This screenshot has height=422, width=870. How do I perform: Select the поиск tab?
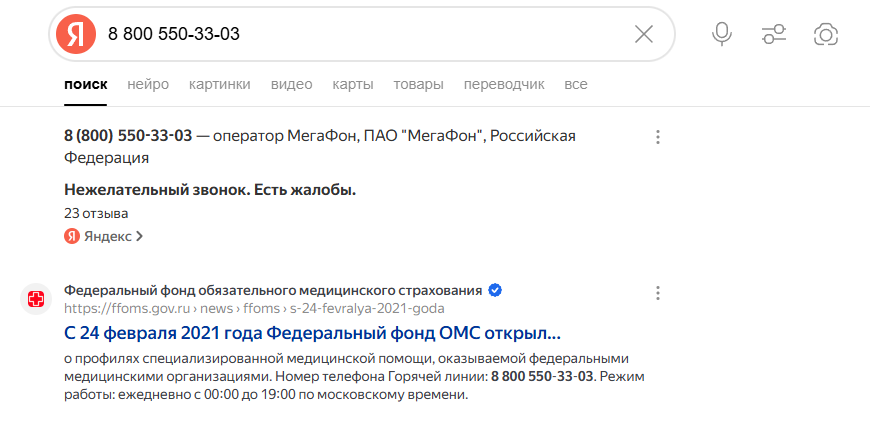pyautogui.click(x=86, y=85)
